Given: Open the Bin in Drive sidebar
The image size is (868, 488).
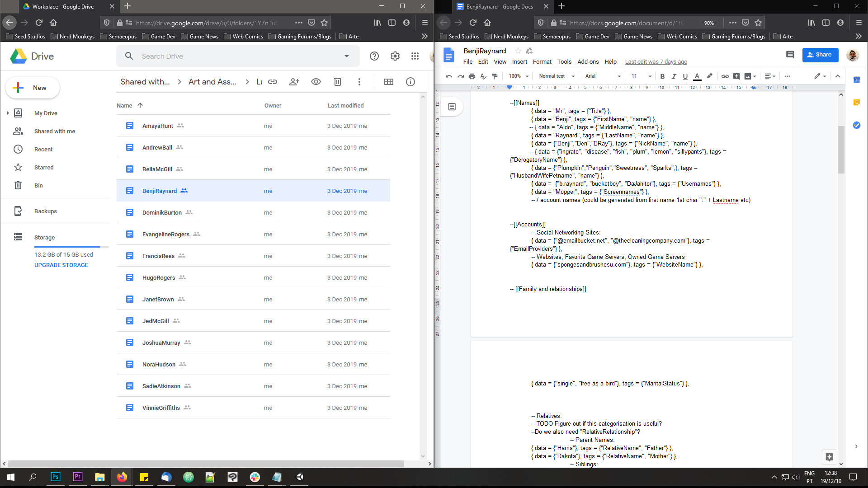Looking at the screenshot, I should click(x=38, y=185).
